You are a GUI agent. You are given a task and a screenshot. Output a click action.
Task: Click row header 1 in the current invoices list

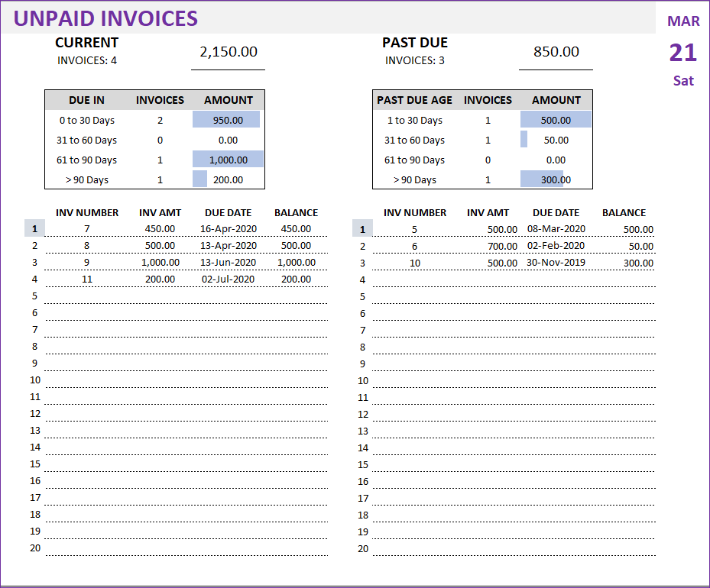[35, 228]
